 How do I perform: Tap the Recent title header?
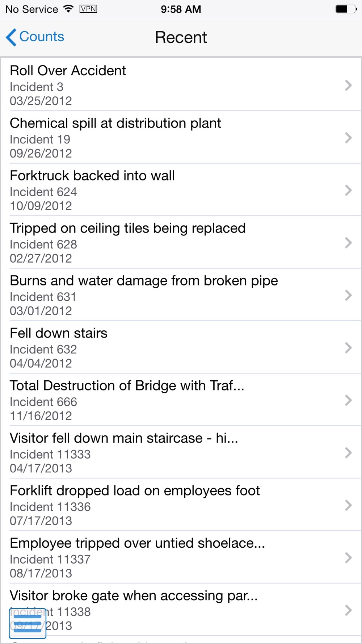[181, 37]
